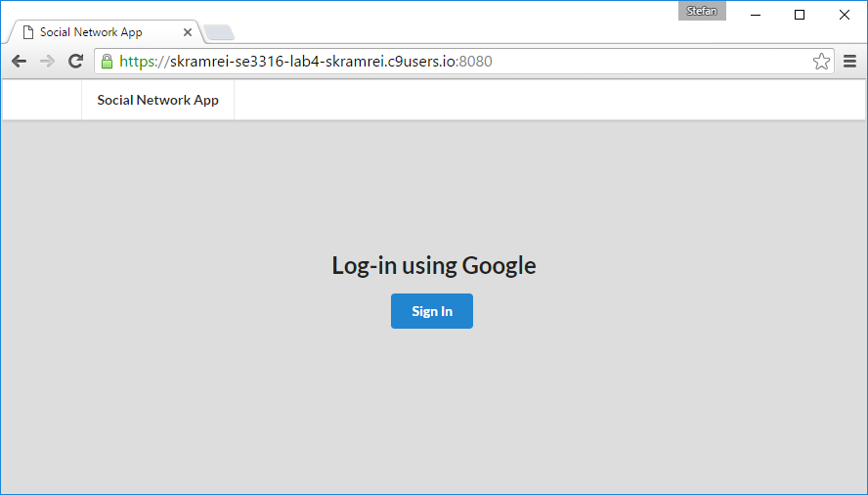Screen dimensions: 868x495
Task: Select the Social Network App browser tab
Action: point(106,32)
